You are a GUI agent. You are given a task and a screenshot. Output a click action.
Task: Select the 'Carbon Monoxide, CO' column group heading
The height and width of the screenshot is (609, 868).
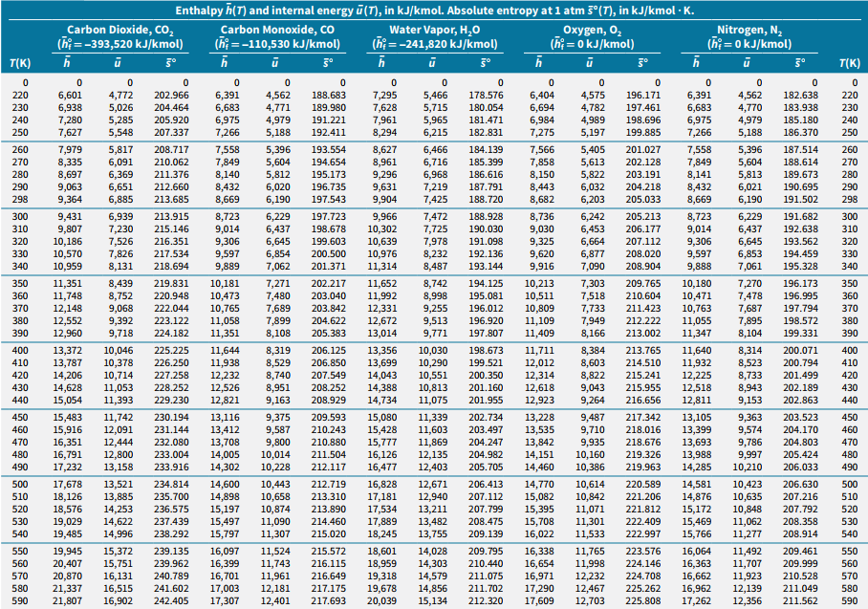[x=277, y=30]
